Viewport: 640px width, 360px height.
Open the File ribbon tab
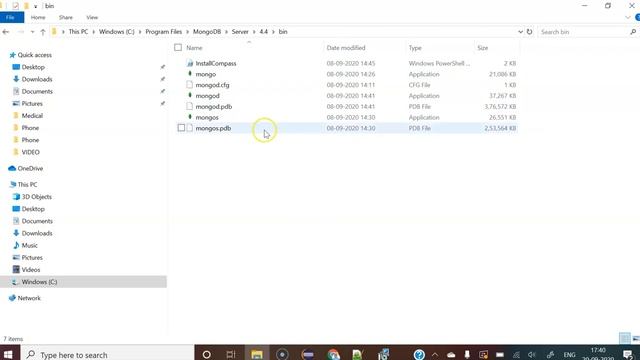pos(11,18)
